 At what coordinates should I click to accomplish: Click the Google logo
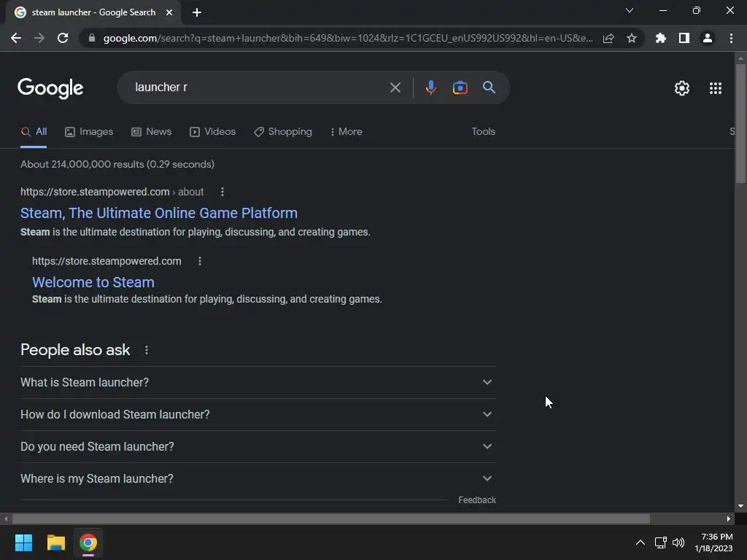[50, 88]
